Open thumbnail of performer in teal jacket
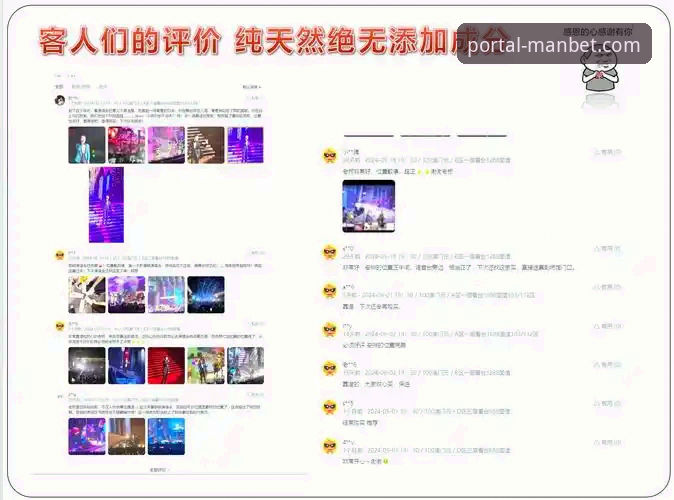The image size is (674, 500). [86, 145]
